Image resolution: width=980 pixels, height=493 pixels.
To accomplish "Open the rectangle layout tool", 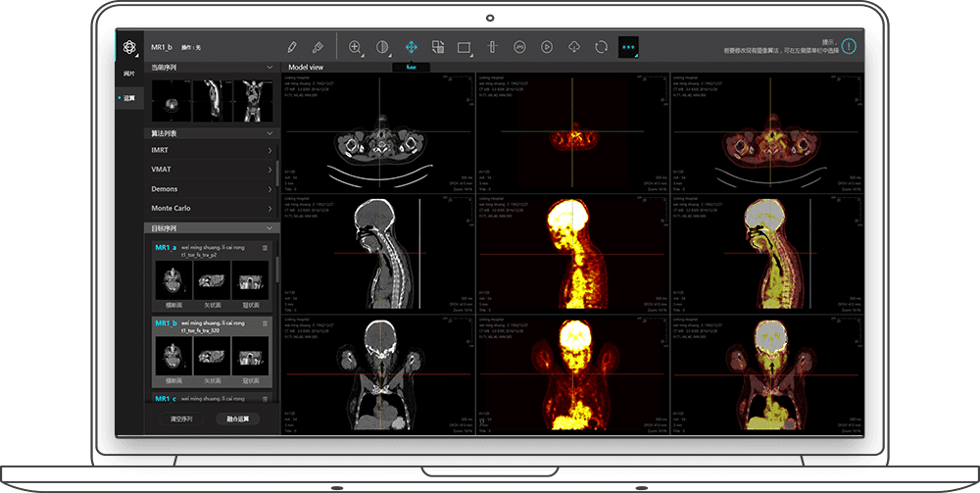I will coord(465,47).
